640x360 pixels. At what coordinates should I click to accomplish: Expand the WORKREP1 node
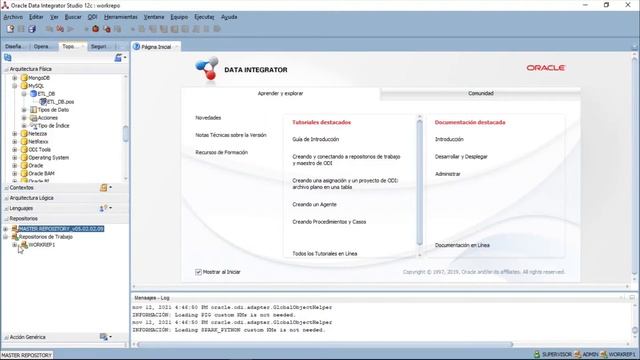(15, 244)
